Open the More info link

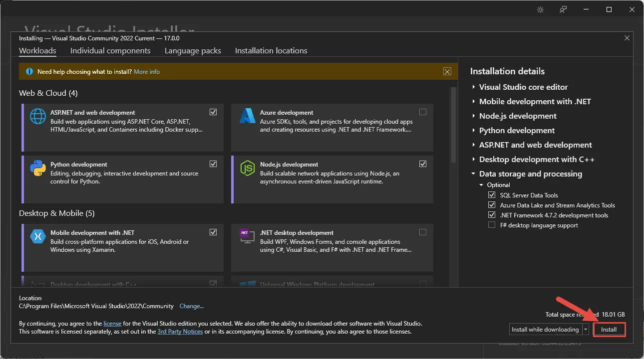[147, 72]
